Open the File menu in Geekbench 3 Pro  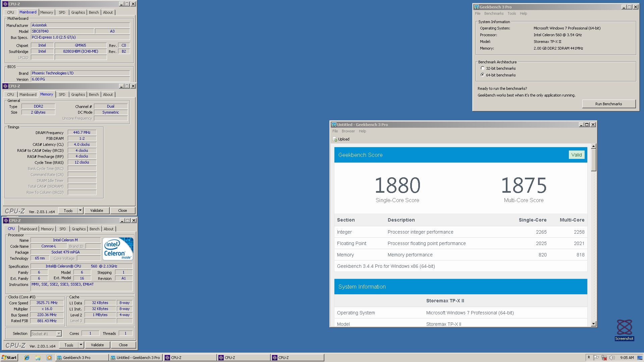click(478, 13)
